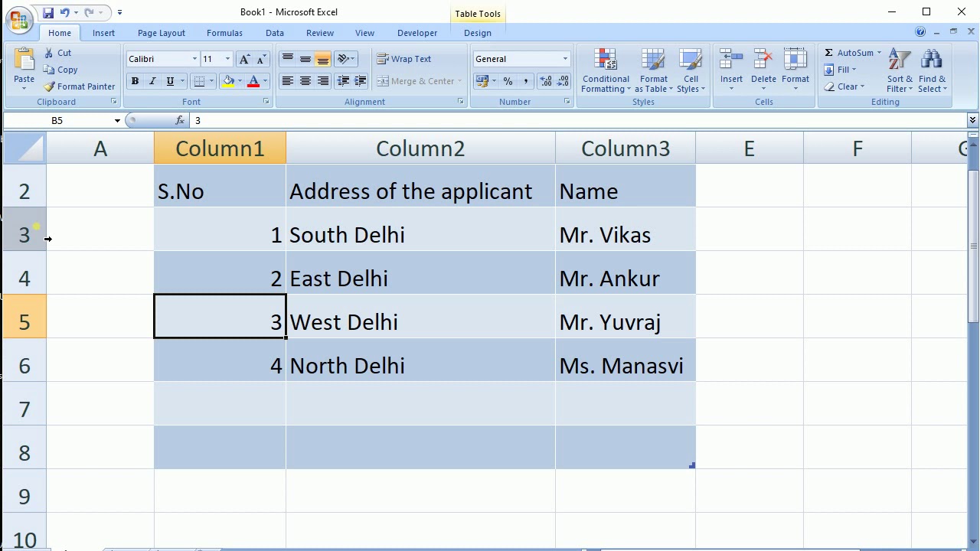Image resolution: width=980 pixels, height=551 pixels.
Task: Set bottom vertical alignment
Action: (322, 59)
